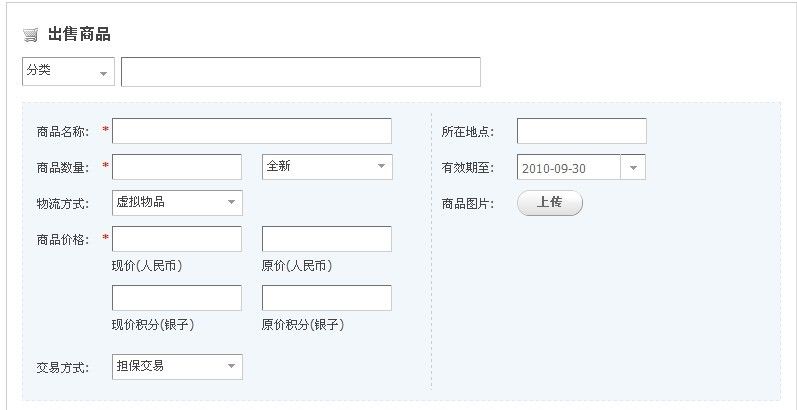The image size is (797, 410).
Task: Click the arrow icon of 虚拟物品 dropdown
Action: (x=231, y=202)
